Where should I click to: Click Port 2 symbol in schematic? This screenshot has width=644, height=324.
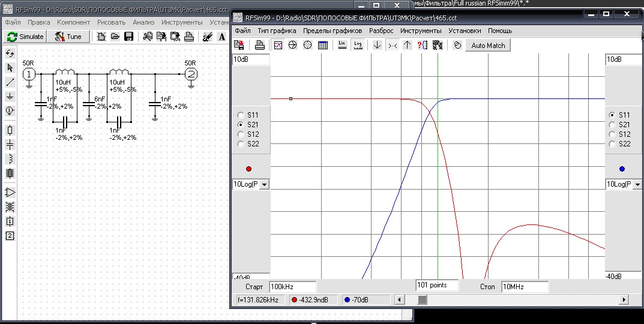point(191,74)
